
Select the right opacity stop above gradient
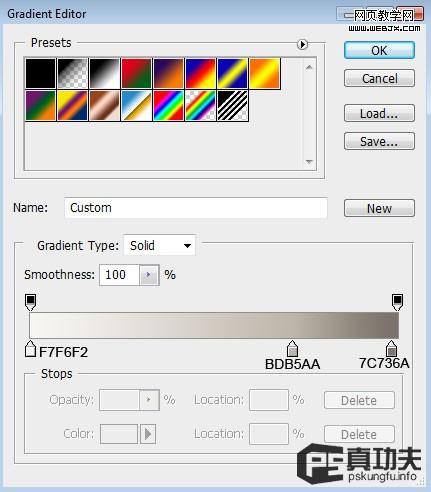click(x=397, y=302)
